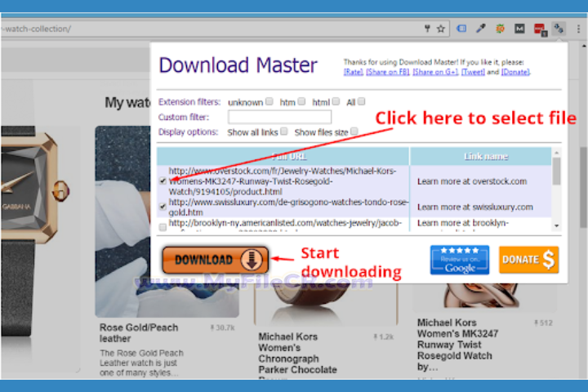Click the Rose Gold Peach Leather description text

coord(141,363)
